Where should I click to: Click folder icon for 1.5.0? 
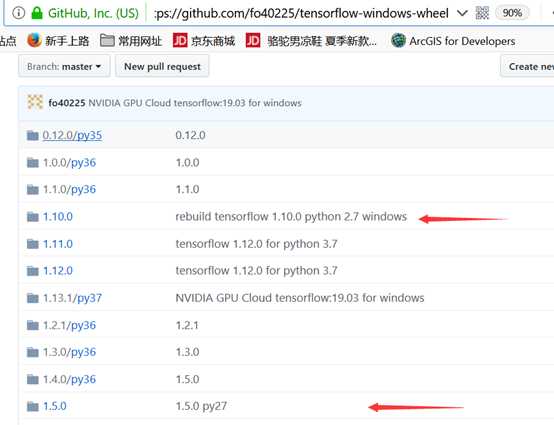coord(33,406)
